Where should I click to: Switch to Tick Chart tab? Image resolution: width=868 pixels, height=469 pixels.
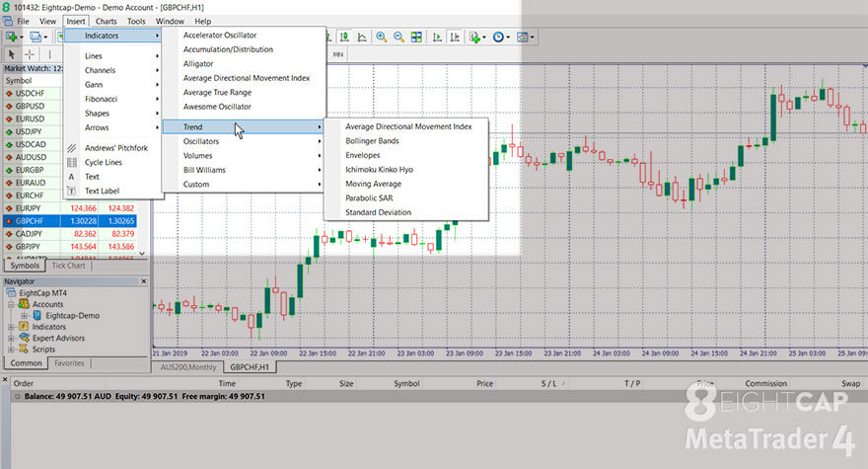[x=68, y=266]
